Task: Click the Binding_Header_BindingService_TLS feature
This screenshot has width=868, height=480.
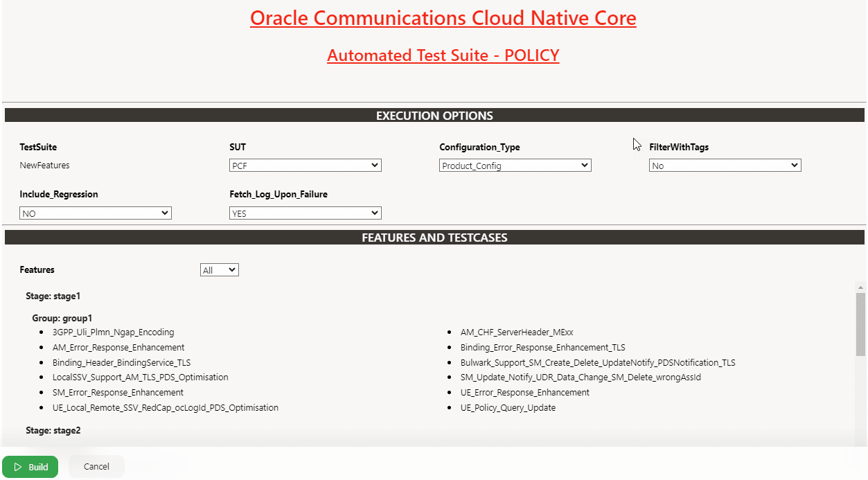Action: tap(121, 362)
